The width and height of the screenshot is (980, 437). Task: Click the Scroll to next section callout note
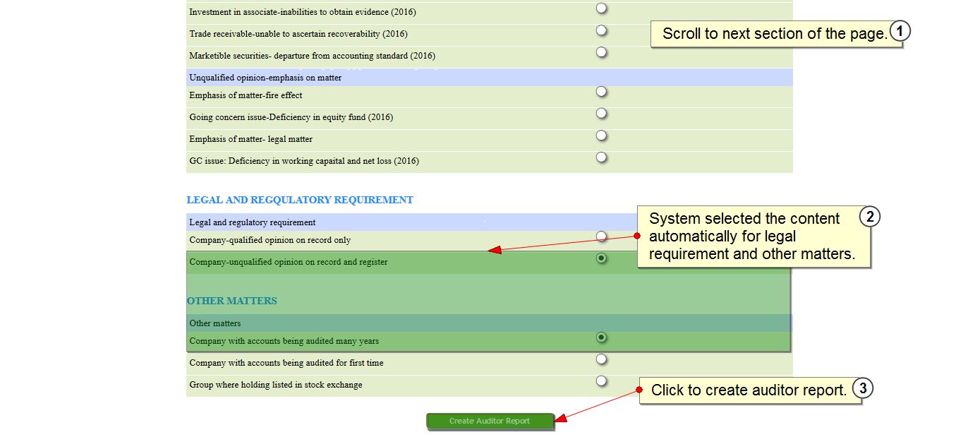(773, 34)
